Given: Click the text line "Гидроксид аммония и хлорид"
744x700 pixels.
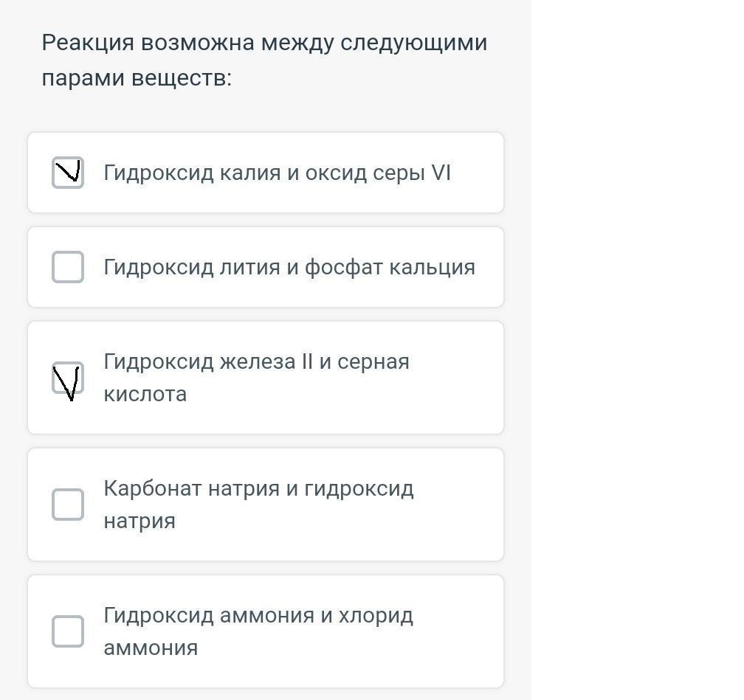Looking at the screenshot, I should pos(258,615).
